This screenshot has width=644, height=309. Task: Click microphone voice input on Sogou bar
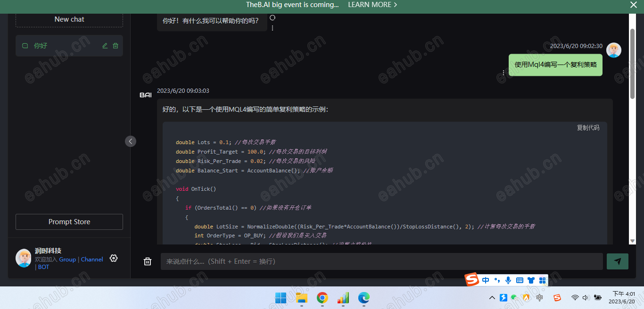click(x=508, y=280)
